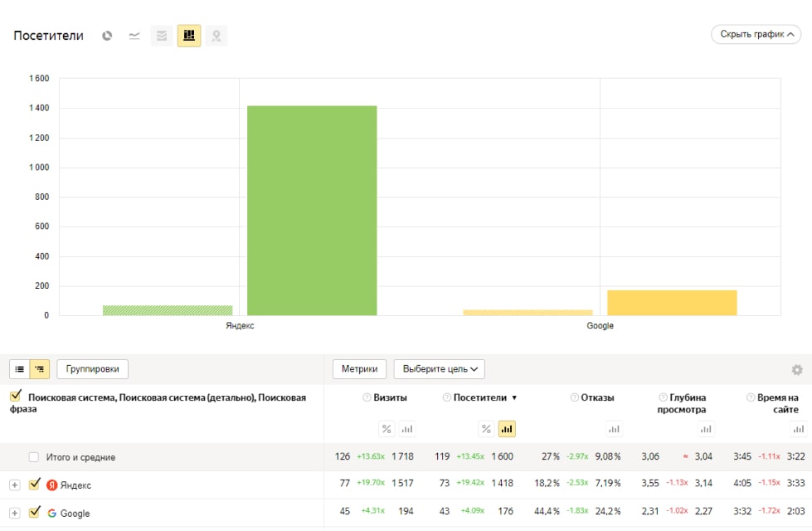The width and height of the screenshot is (812, 531).
Task: Open the map chart view
Action: point(216,36)
